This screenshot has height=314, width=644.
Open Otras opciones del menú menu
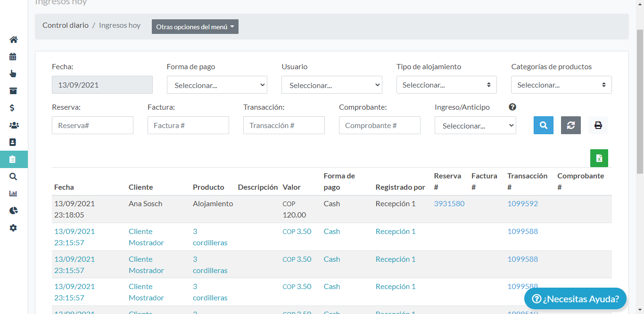point(195,27)
